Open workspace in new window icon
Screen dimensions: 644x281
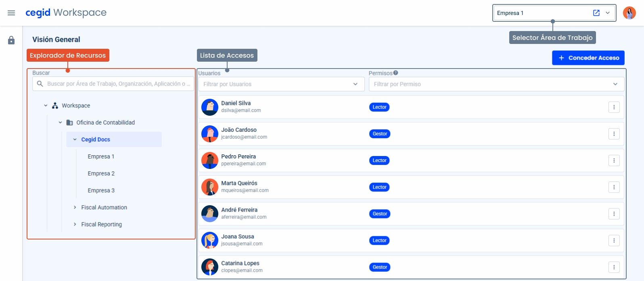(x=596, y=13)
